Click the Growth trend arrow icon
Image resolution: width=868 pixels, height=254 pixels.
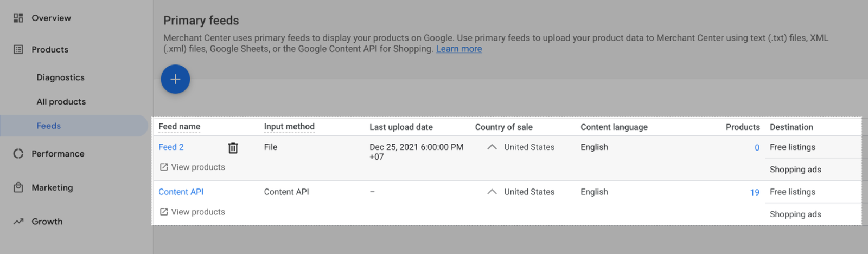(x=18, y=222)
